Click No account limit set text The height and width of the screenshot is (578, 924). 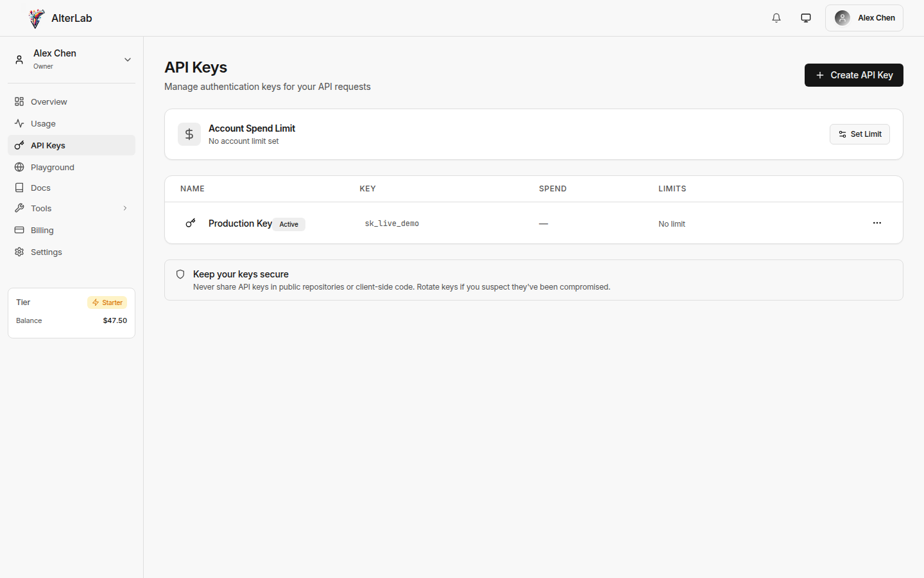point(244,141)
